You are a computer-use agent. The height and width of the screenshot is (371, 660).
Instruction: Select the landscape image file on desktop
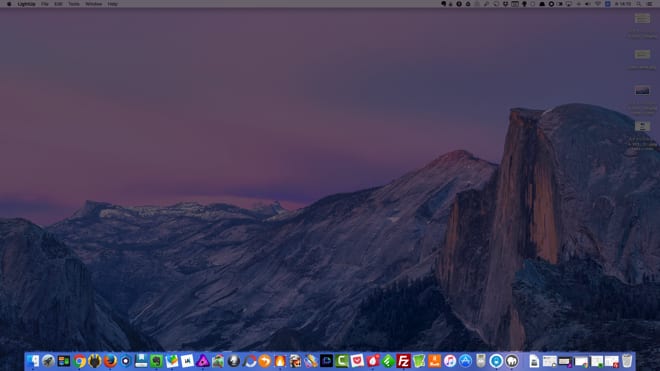point(642,91)
